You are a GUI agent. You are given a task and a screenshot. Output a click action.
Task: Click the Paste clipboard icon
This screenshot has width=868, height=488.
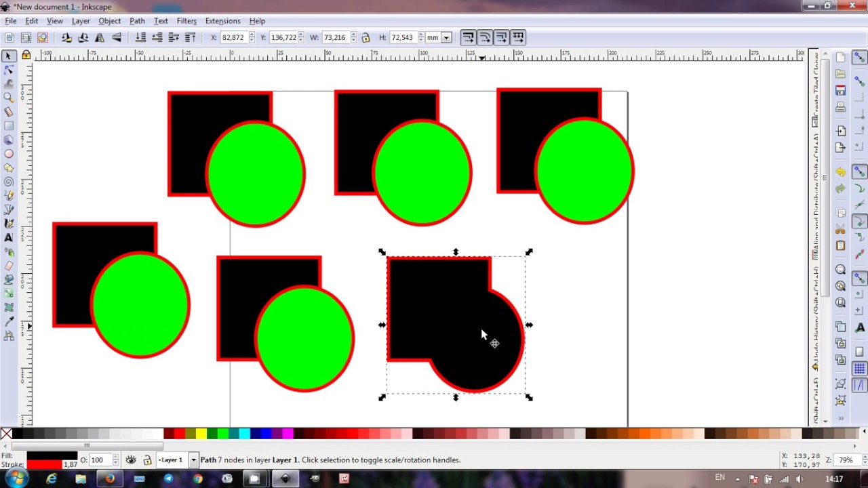tap(841, 245)
